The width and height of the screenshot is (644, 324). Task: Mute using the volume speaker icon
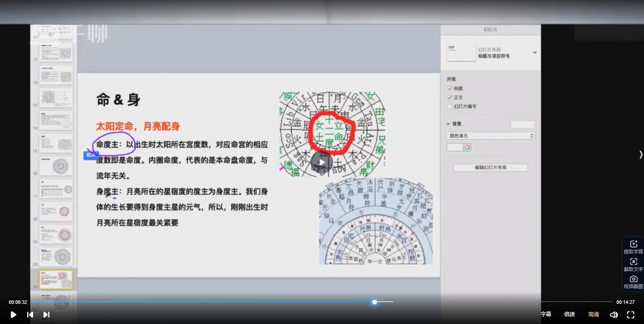(x=614, y=314)
